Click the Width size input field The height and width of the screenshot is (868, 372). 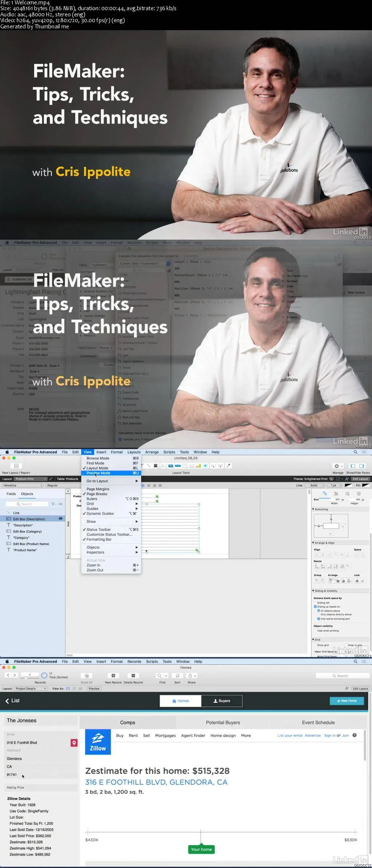click(x=334, y=500)
